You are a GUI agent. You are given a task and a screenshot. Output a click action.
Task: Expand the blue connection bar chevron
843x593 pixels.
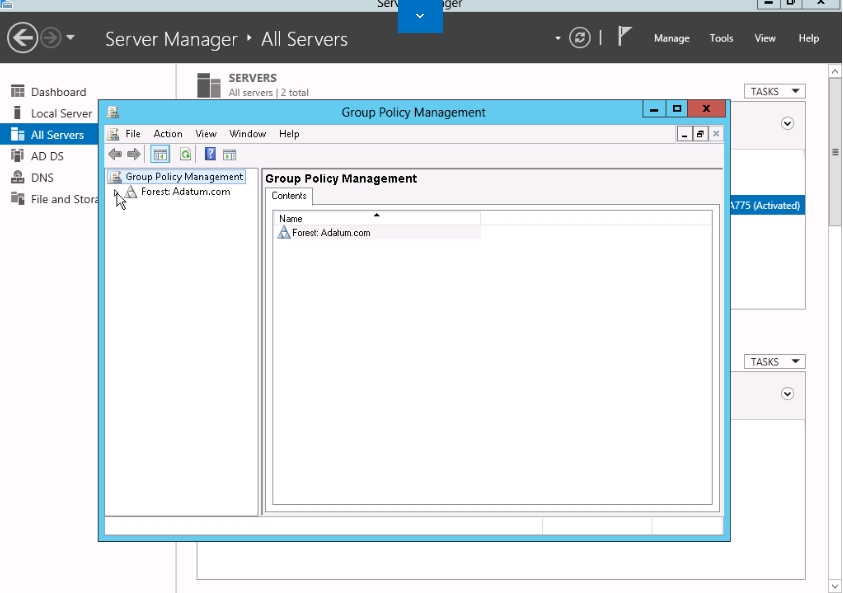point(420,16)
